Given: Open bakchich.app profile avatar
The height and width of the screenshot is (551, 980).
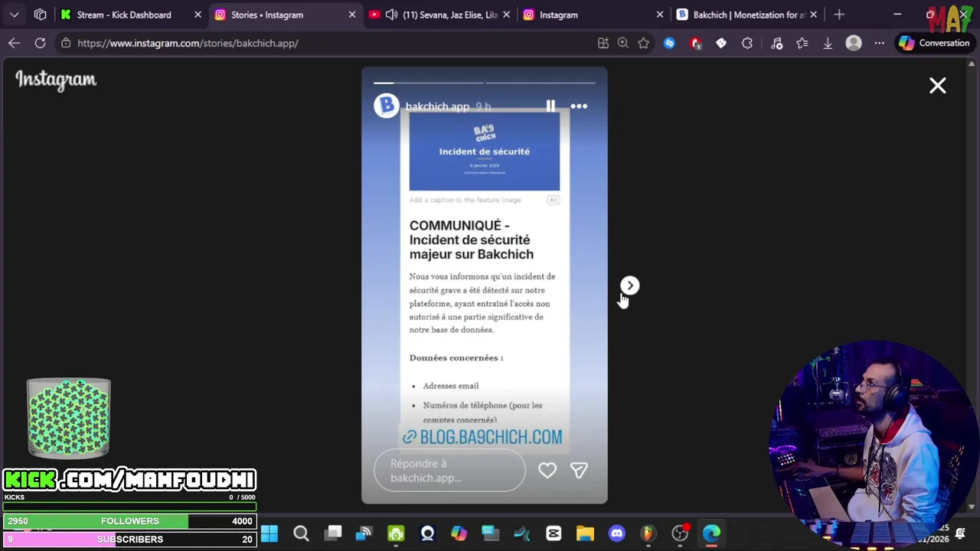Looking at the screenshot, I should tap(386, 106).
